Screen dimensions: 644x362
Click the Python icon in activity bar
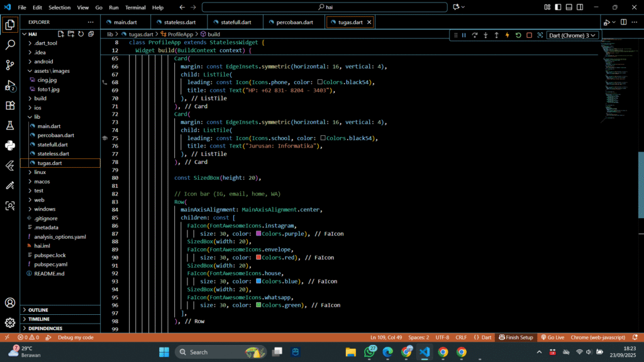coord(10,145)
